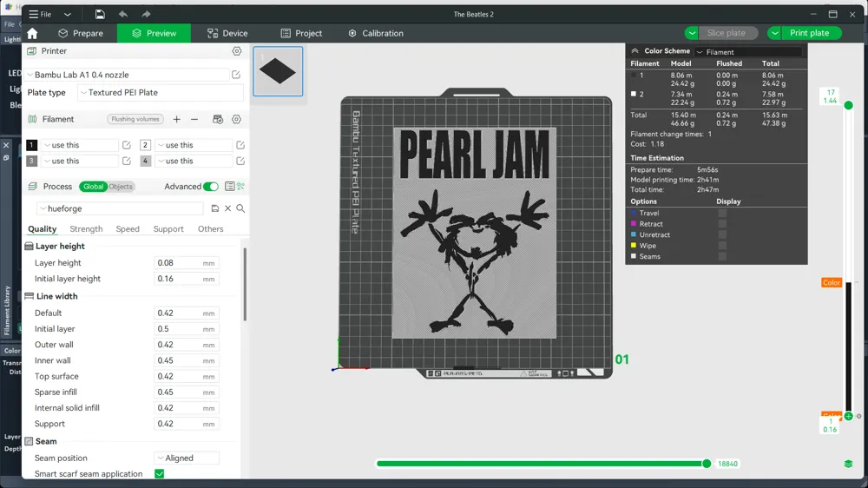Add a new filament with plus icon
Screen dimensions: 868x488
tap(176, 119)
